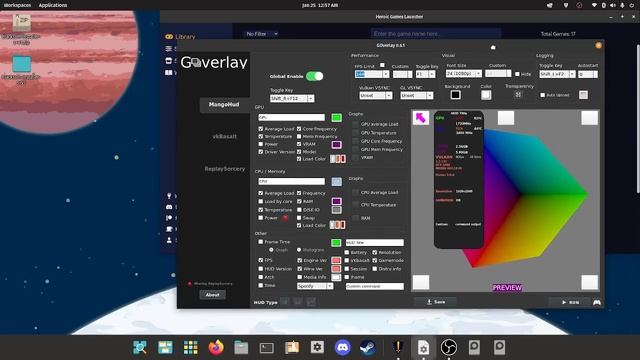The height and width of the screenshot is (360, 640).
Task: Select top-right HUD position in preview
Action: pyautogui.click(x=589, y=118)
